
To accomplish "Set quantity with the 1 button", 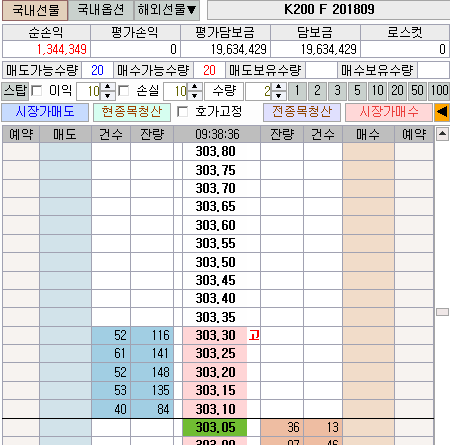I will pyautogui.click(x=297, y=91).
